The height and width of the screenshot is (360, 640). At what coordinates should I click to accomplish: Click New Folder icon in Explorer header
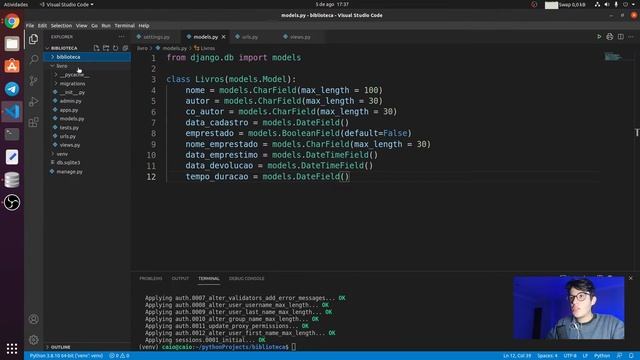click(106, 48)
